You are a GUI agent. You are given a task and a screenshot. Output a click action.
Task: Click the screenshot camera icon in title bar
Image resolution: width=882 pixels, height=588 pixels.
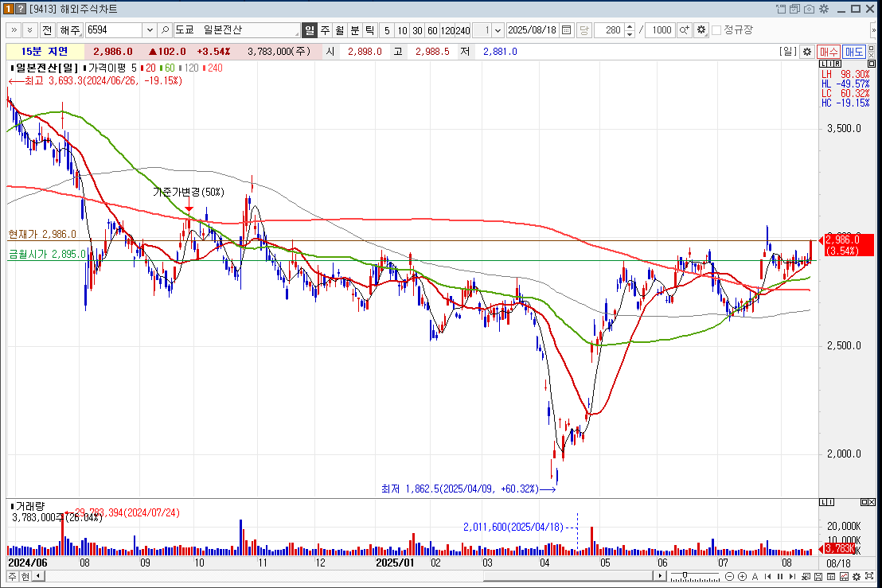810,9
